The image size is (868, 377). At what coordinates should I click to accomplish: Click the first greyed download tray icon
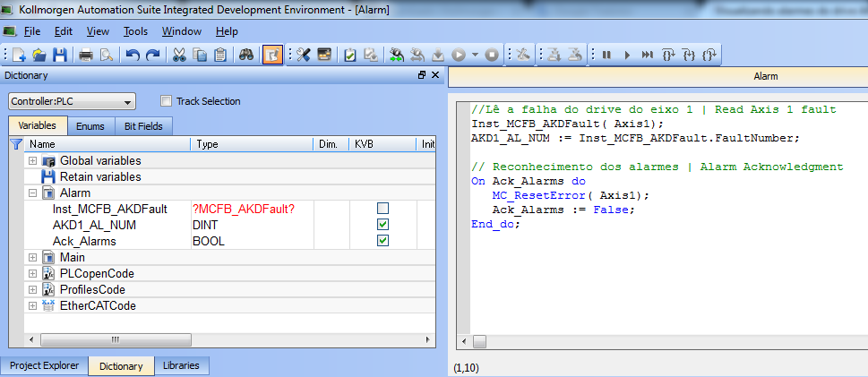pyautogui.click(x=554, y=55)
